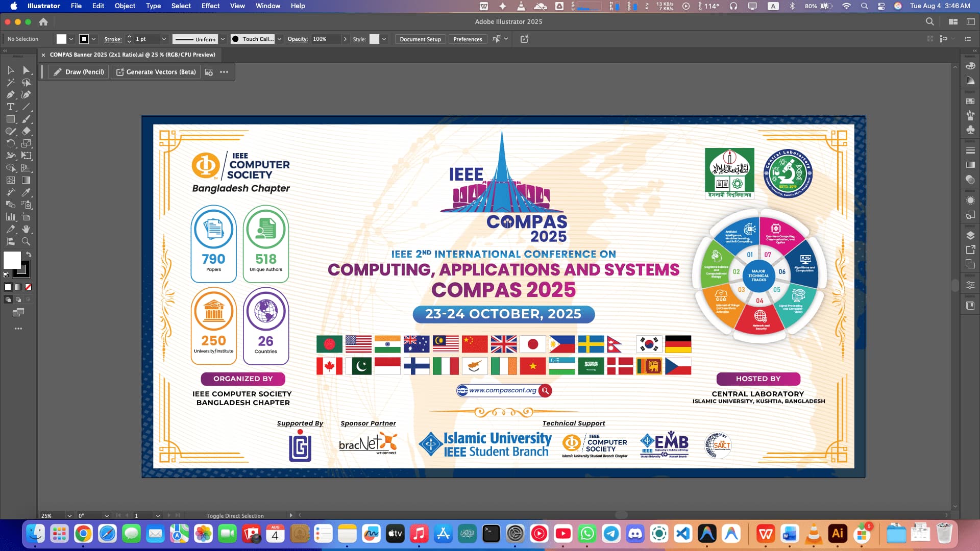
Task: Set paint mode to None
Action: point(29,287)
